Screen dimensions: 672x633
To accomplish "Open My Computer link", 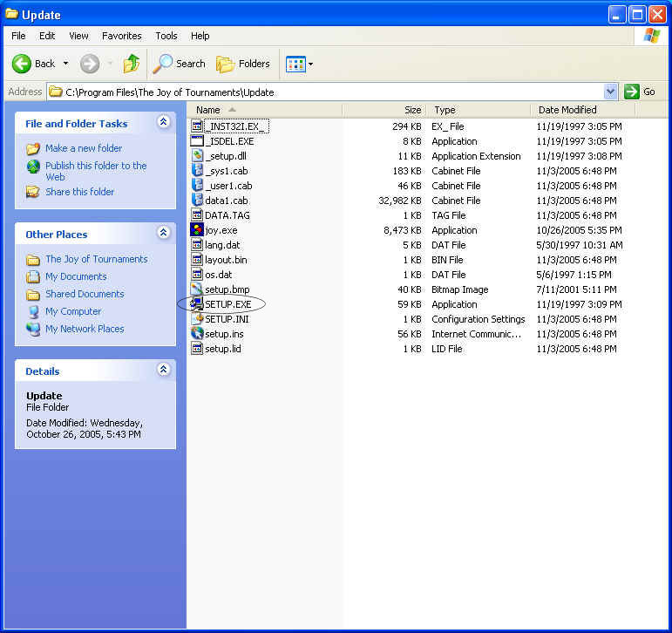I will pyautogui.click(x=73, y=311).
